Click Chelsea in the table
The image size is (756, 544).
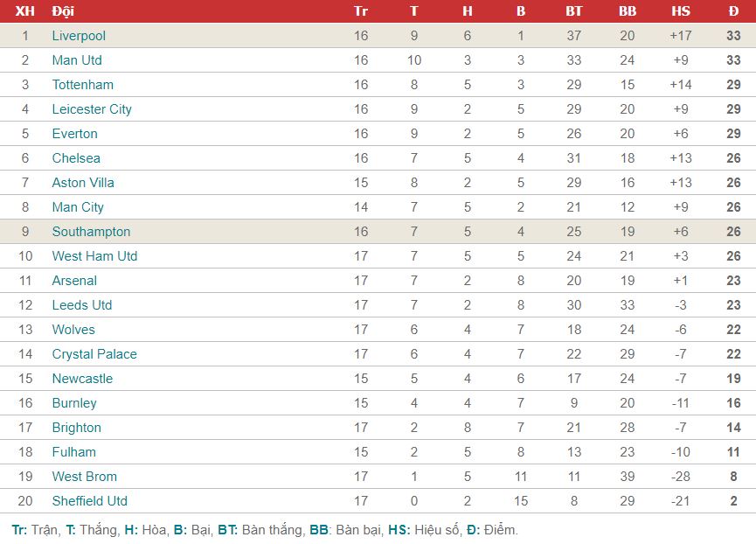coord(76,158)
